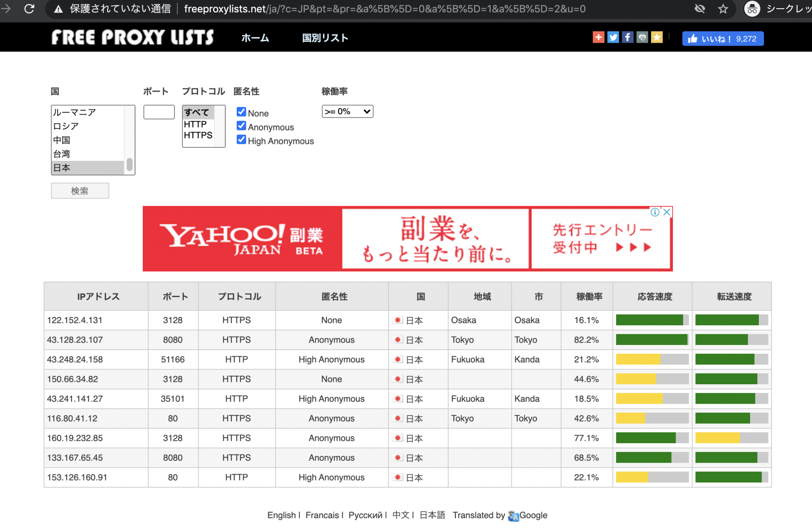The width and height of the screenshot is (812, 532).
Task: Click IP address 122.152.4.131
Action: coord(75,320)
